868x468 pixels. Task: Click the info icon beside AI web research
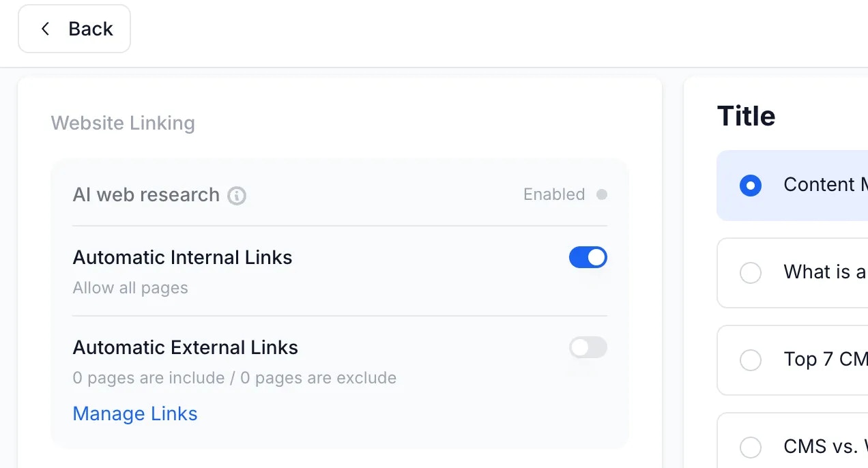coord(236,196)
